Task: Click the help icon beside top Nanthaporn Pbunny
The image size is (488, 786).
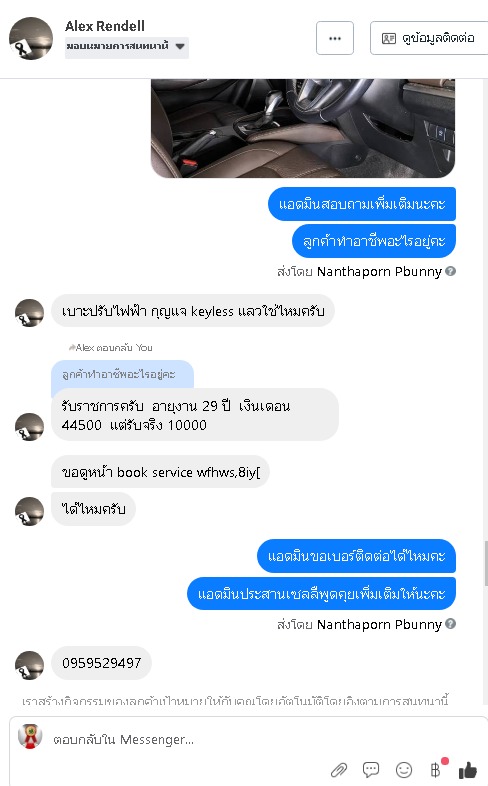Action: point(450,271)
